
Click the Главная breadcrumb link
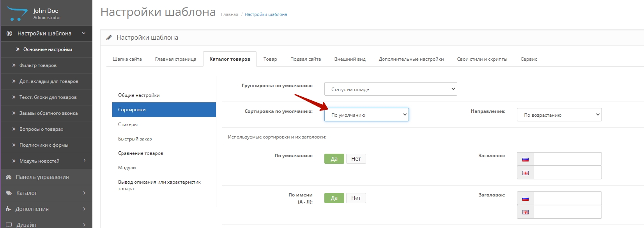coord(229,14)
